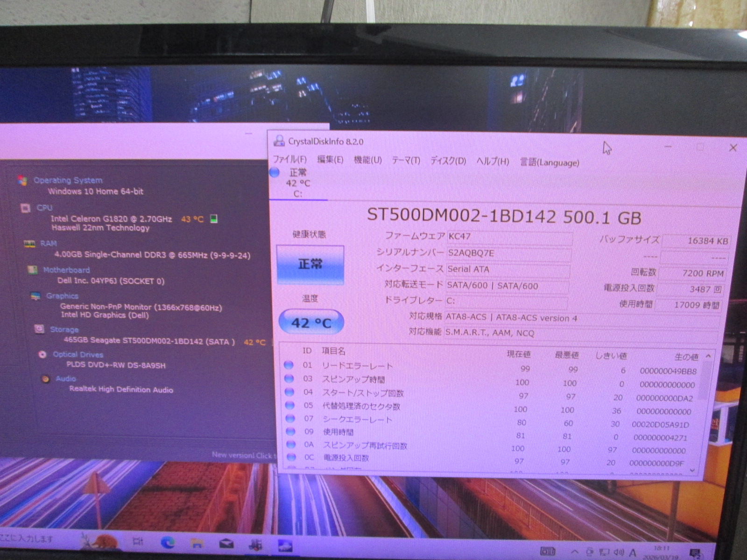Click the volume icon in system tray
This screenshot has height=560, width=747.
coord(619,553)
